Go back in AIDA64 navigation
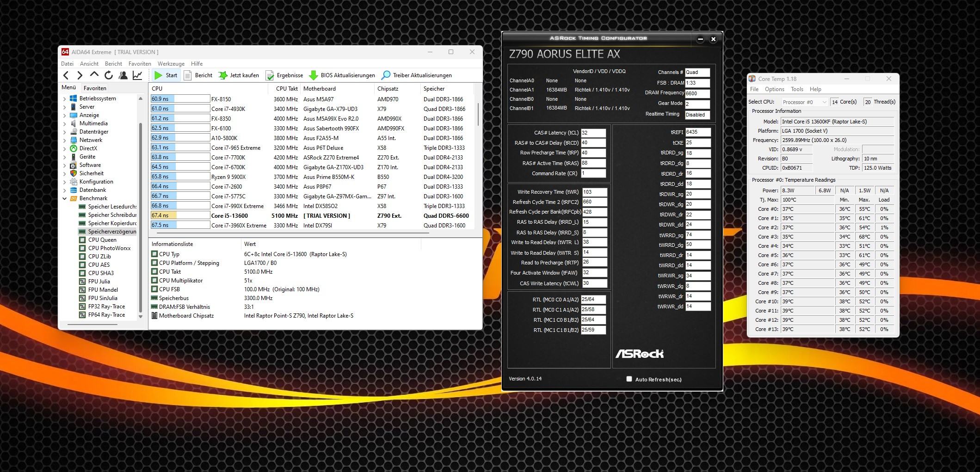The image size is (980, 472). point(66,75)
